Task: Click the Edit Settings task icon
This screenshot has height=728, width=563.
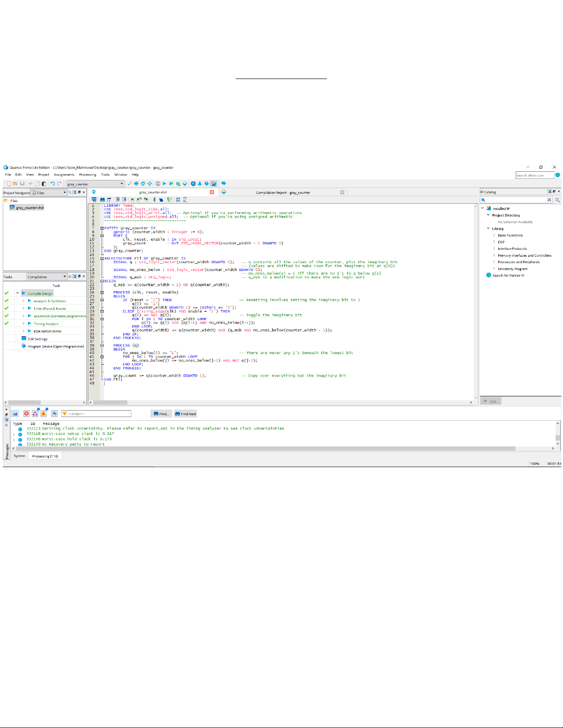Action: [x=24, y=339]
